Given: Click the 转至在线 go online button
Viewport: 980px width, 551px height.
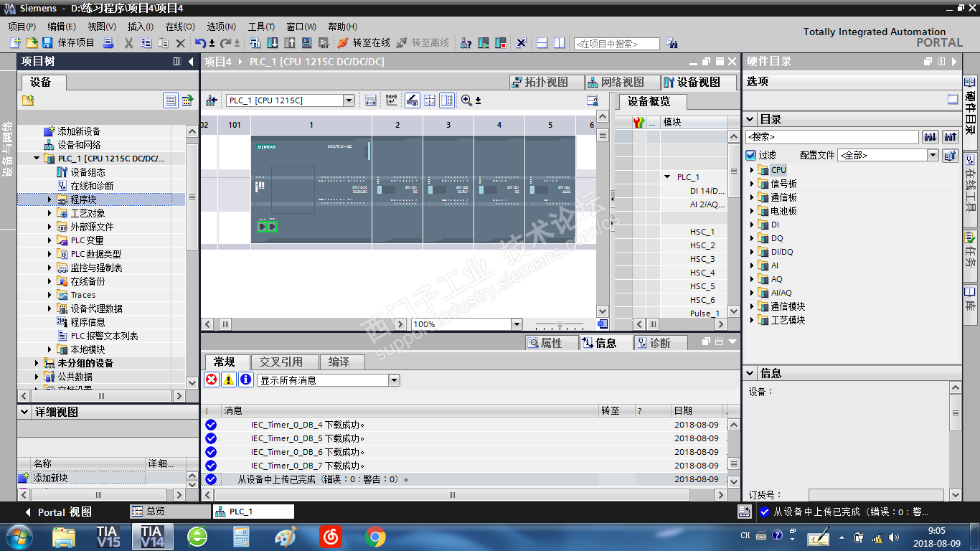Looking at the screenshot, I should point(364,43).
